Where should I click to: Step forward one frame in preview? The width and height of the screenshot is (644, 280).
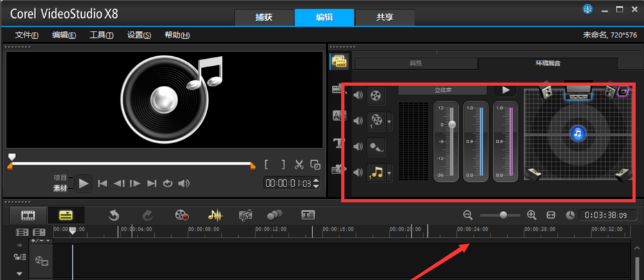[x=135, y=183]
